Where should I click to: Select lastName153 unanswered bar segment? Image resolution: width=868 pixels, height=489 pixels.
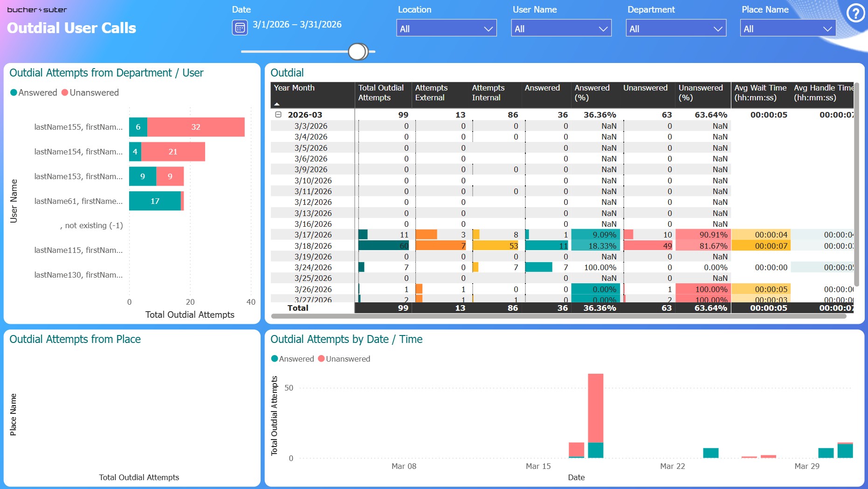(170, 176)
